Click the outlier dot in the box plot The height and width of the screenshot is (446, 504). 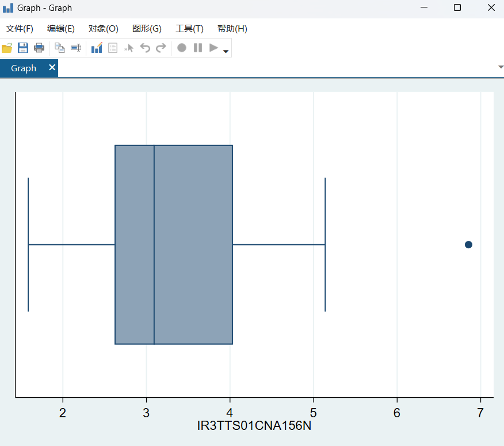click(468, 245)
